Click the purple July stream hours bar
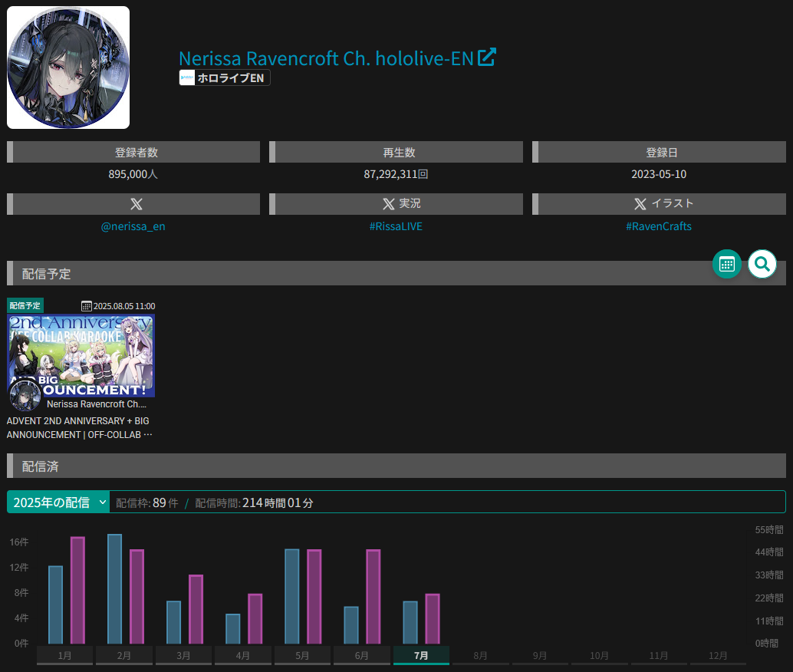The height and width of the screenshot is (672, 793). pyautogui.click(x=433, y=619)
